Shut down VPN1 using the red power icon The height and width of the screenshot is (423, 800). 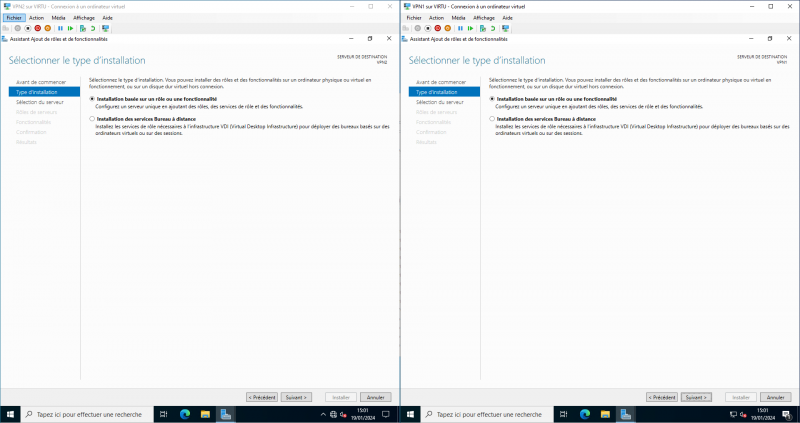(438, 29)
